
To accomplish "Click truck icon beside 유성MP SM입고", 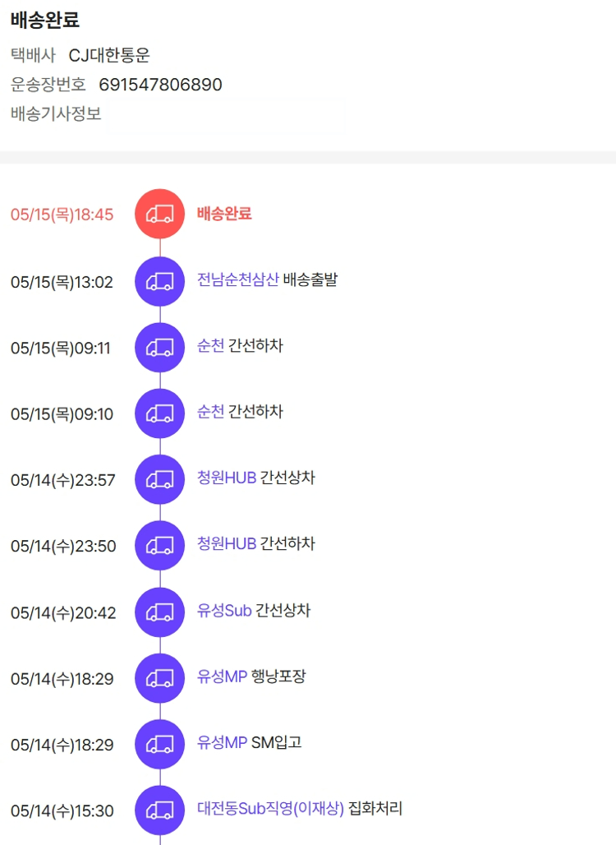I will pos(159,745).
